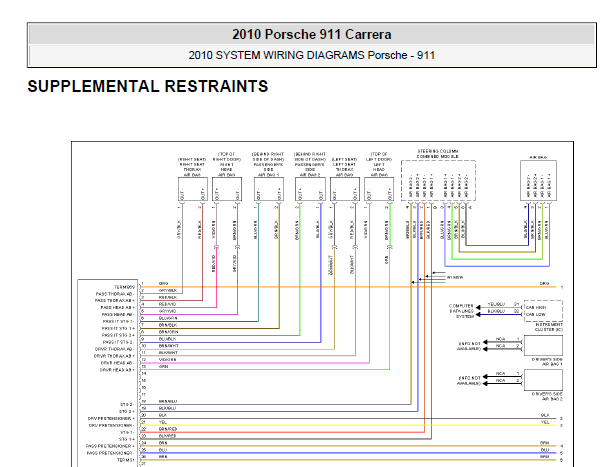604x467 pixels.
Task: Click the 'COMPUTER DATA LINES SYSTEM' label
Action: (461, 311)
